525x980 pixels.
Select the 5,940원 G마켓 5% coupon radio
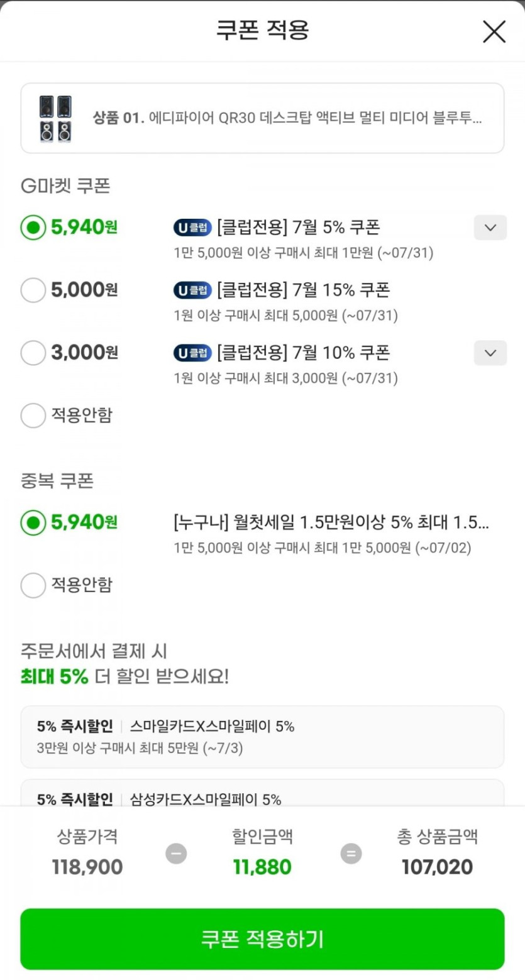click(x=33, y=227)
